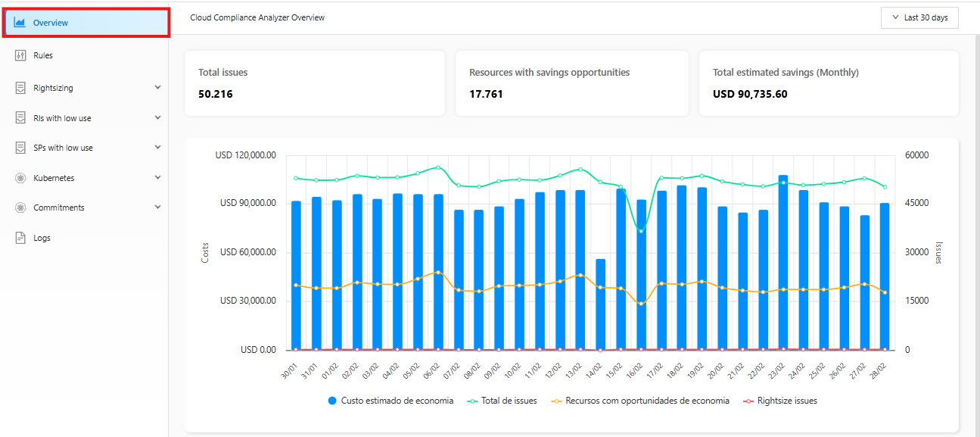980x437 pixels.
Task: Click the SPs with low use icon
Action: pos(20,148)
